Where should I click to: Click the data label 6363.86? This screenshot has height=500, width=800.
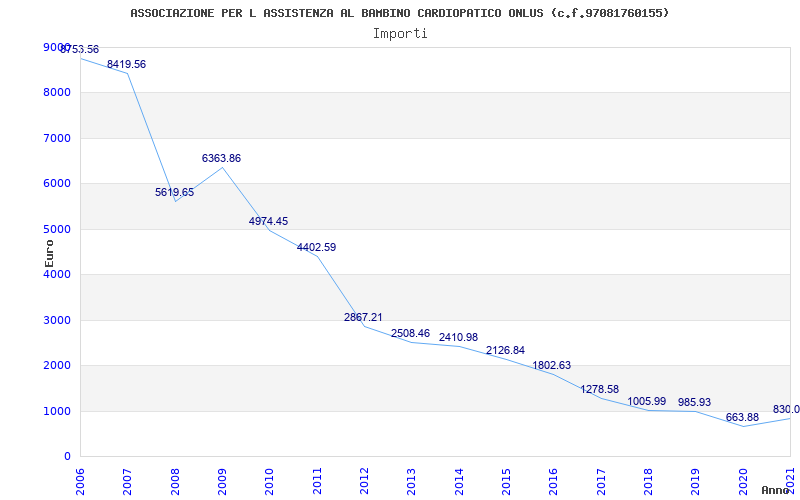[x=221, y=158]
